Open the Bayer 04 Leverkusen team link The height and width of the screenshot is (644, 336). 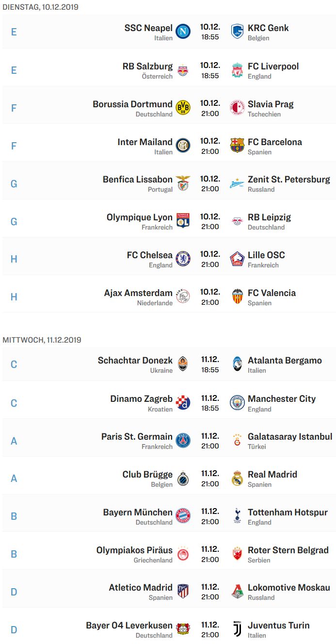tap(129, 625)
